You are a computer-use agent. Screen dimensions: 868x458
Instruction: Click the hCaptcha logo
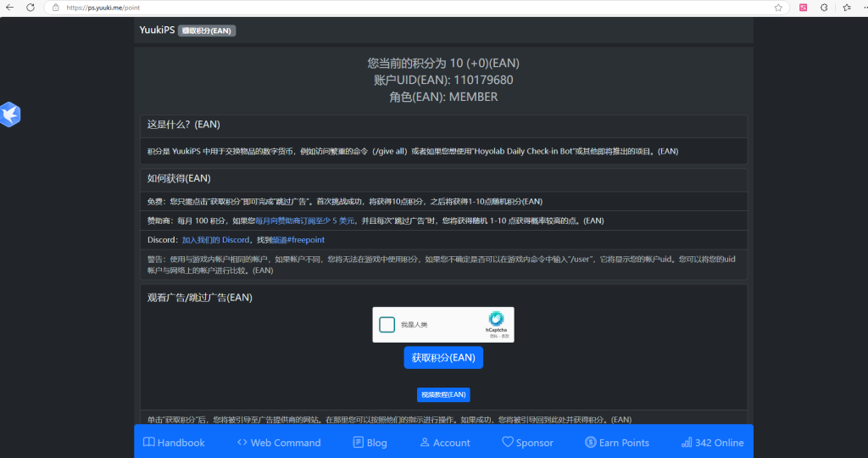point(496,319)
